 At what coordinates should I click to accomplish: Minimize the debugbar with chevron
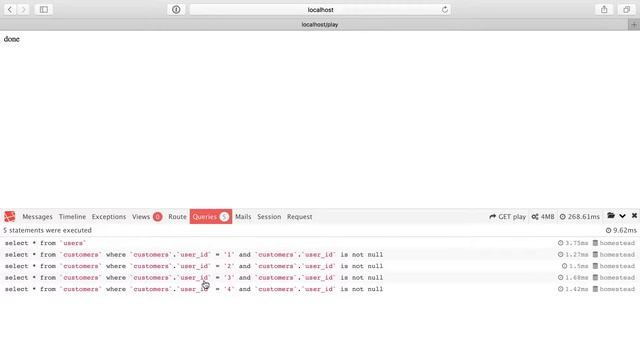[622, 216]
